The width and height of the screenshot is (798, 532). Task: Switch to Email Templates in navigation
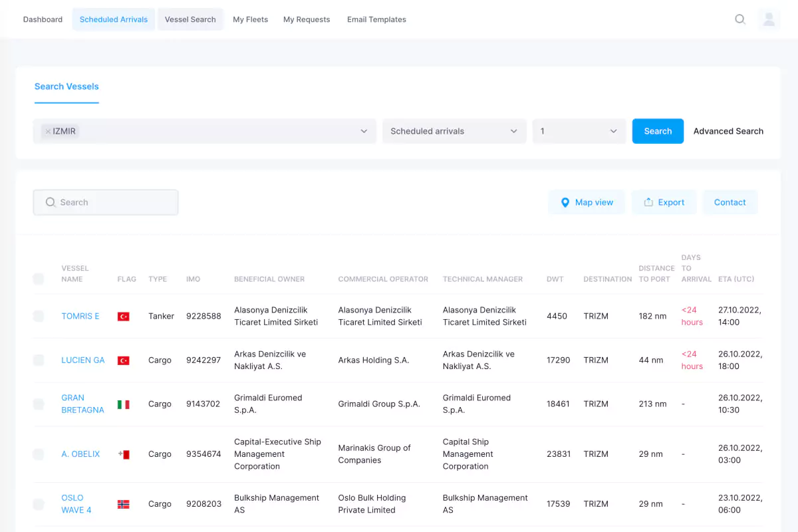tap(376, 19)
